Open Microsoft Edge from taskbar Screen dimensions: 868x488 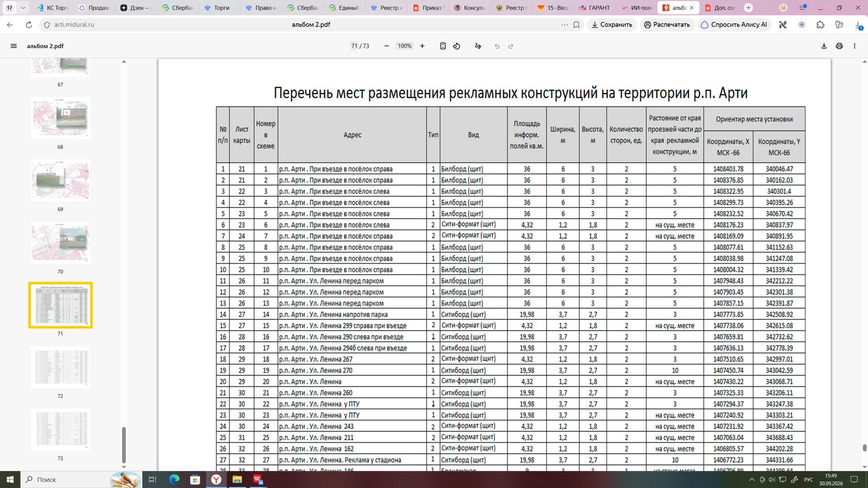tap(174, 479)
